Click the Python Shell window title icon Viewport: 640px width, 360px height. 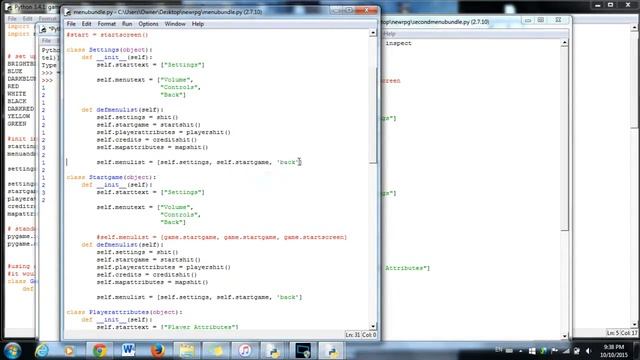pyautogui.click(x=43, y=29)
